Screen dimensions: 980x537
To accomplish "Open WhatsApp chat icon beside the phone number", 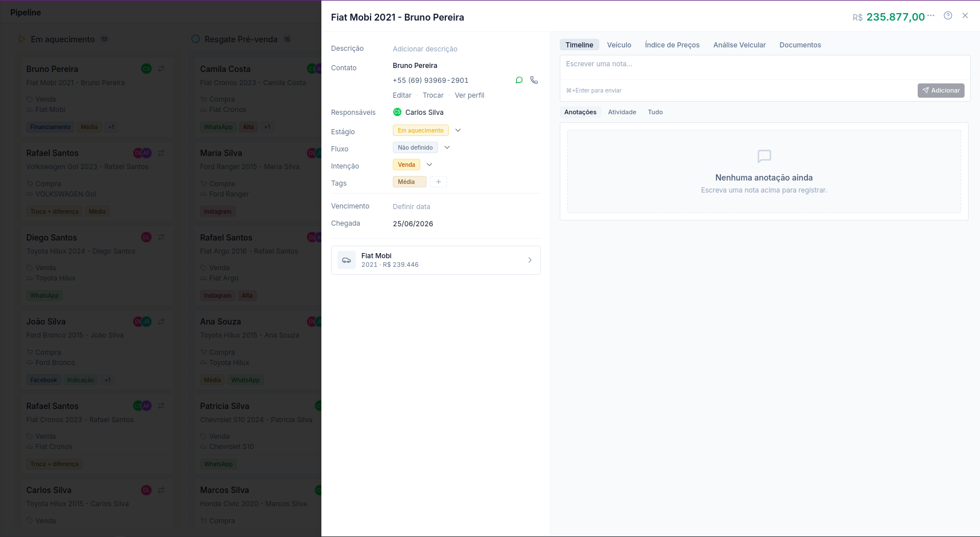I will click(x=519, y=80).
